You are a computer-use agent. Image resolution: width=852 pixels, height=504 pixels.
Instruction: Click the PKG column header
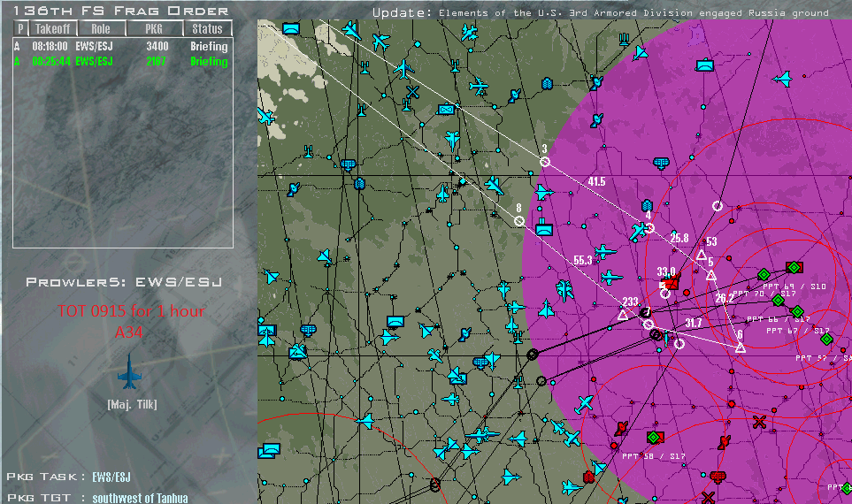click(x=154, y=29)
